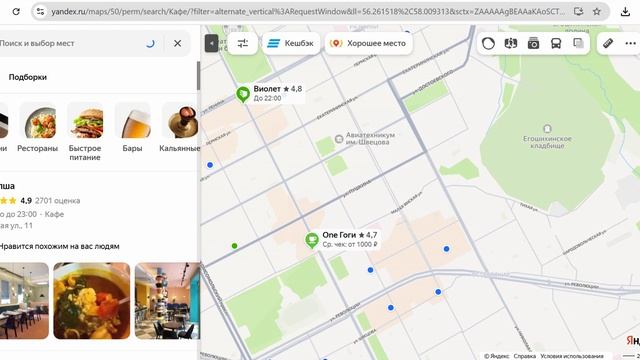
Task: Select the ruler distance tool
Action: [608, 43]
